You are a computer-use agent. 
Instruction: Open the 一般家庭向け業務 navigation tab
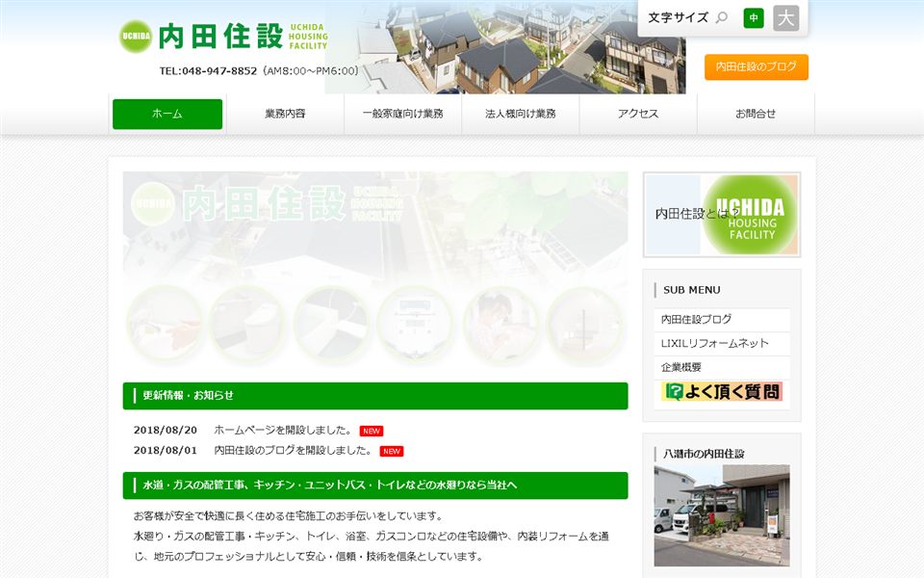click(x=403, y=114)
